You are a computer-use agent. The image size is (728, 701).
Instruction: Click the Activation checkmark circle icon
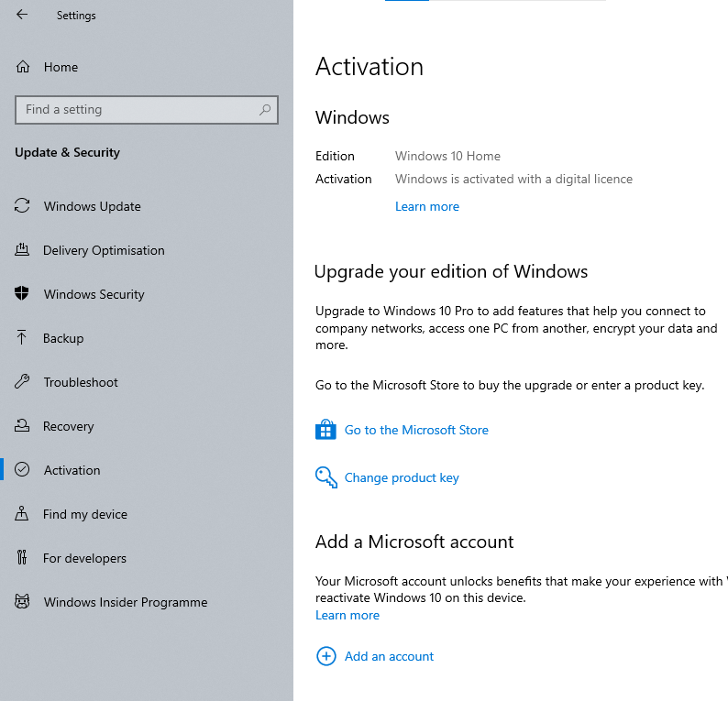(x=22, y=469)
